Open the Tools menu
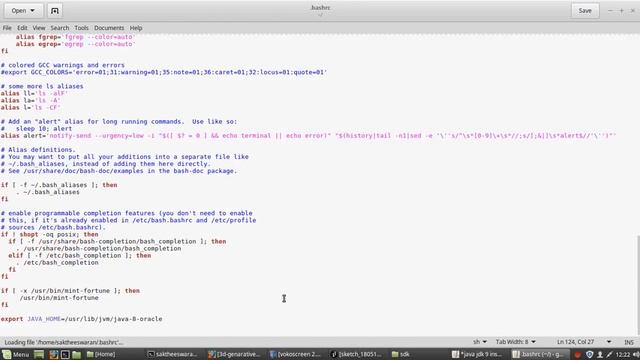 [81, 28]
